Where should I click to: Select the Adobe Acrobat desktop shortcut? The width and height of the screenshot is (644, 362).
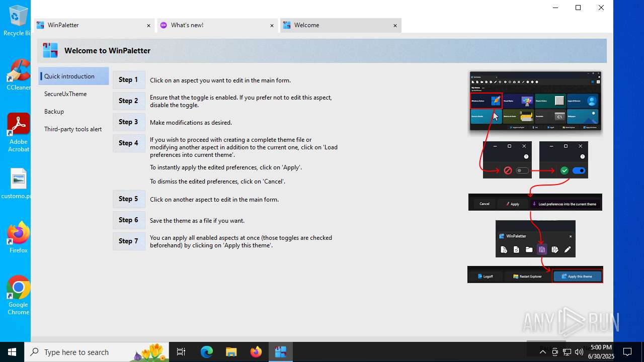(18, 133)
